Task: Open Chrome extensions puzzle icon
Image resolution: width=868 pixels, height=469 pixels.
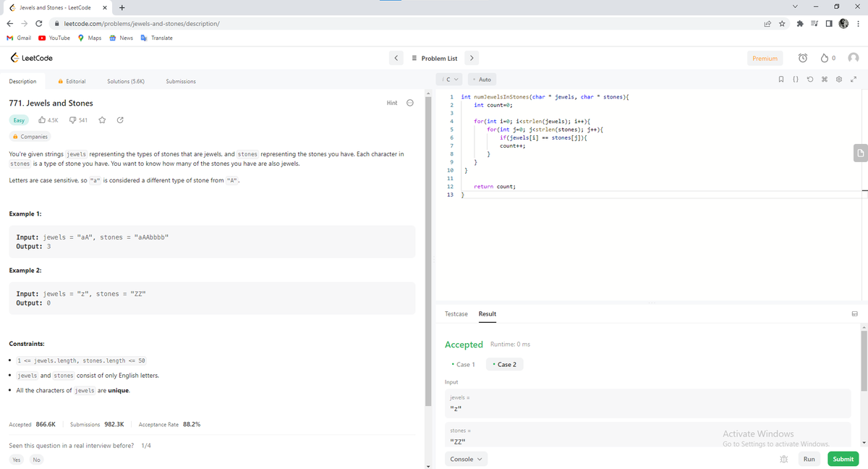Action: 799,23
